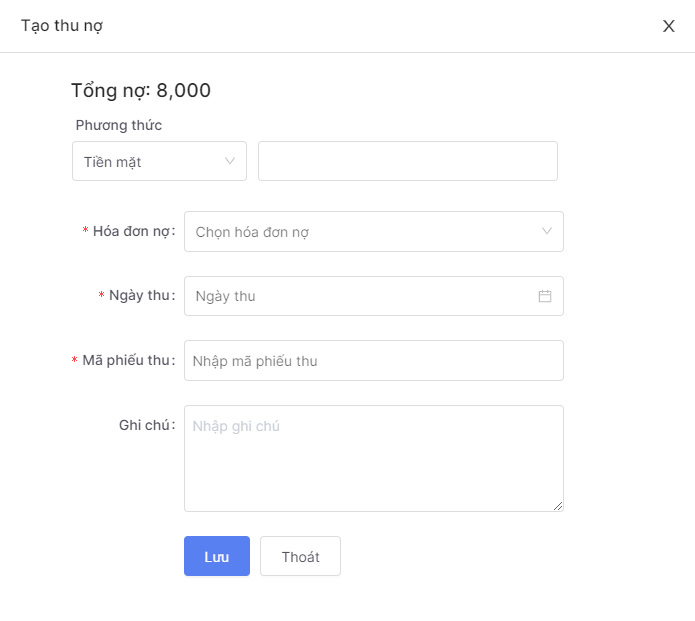
Task: Click the Tạo thu nợ dialog title
Action: point(62,26)
